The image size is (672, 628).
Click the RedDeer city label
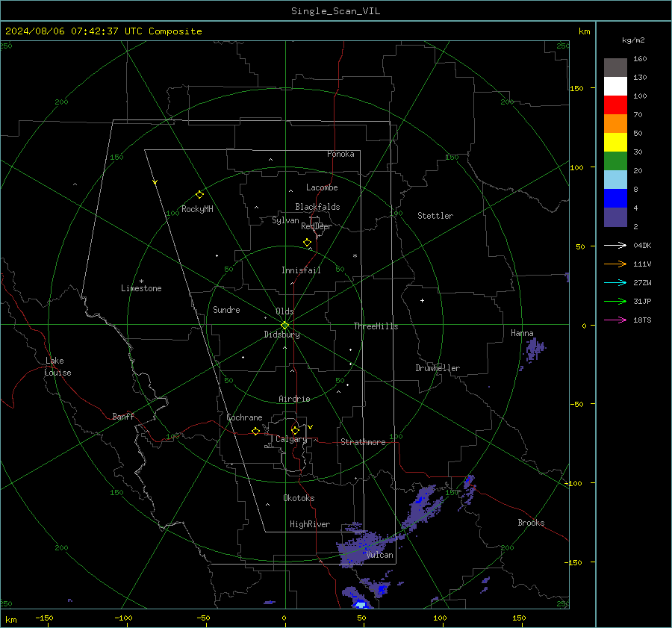[317, 226]
